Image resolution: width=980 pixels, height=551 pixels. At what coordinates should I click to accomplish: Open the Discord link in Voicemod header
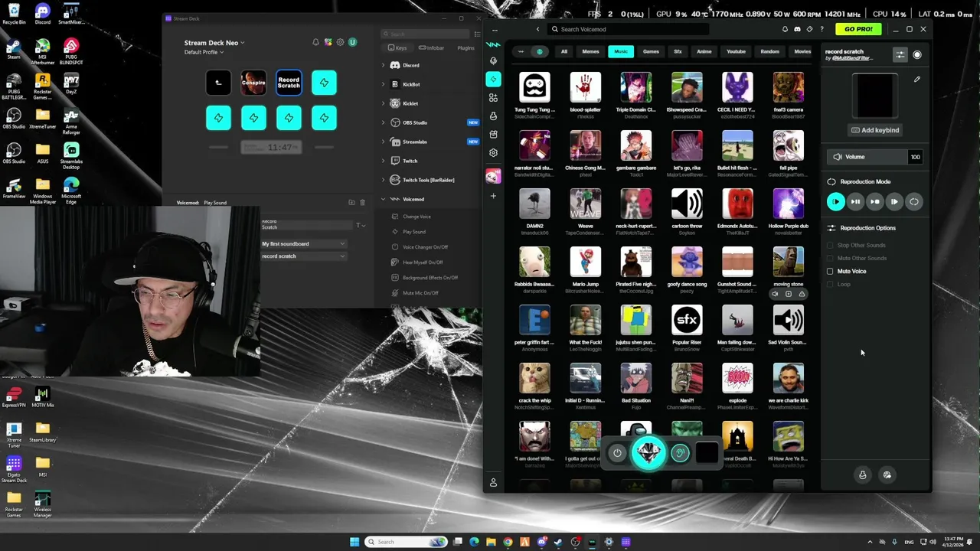pyautogui.click(x=797, y=29)
